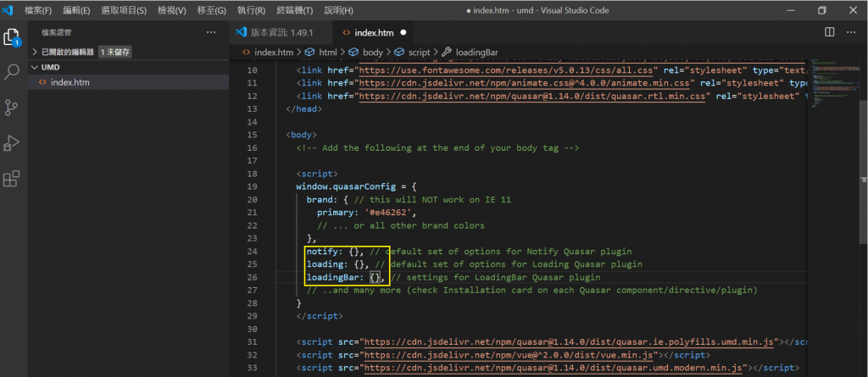The image size is (868, 377).
Task: Open the Source Control view
Action: [12, 108]
